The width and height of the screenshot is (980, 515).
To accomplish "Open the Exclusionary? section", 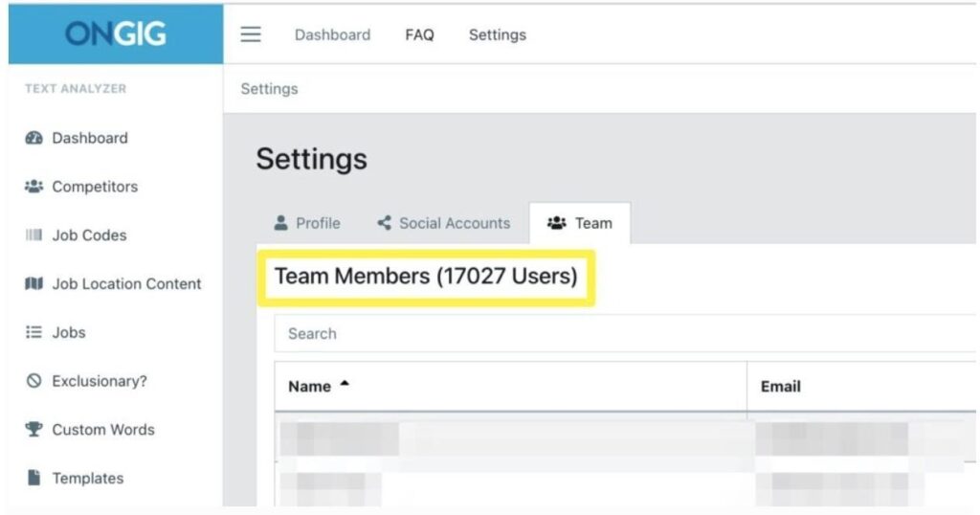I will coord(99,381).
